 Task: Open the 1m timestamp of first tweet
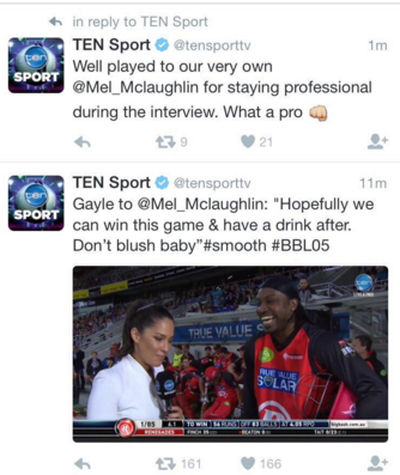[x=378, y=46]
